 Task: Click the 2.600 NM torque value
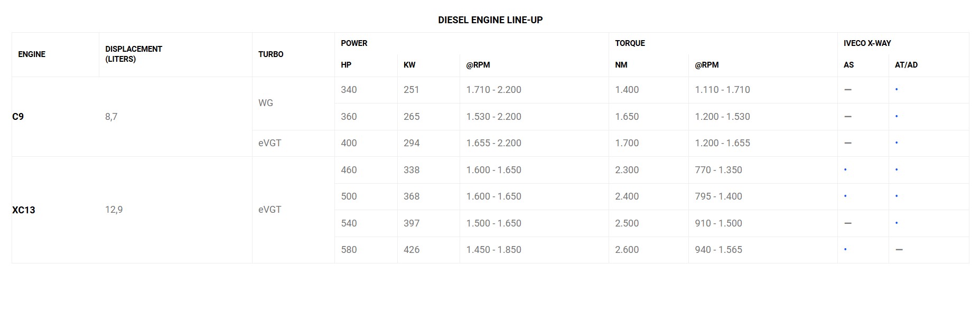[x=627, y=250]
